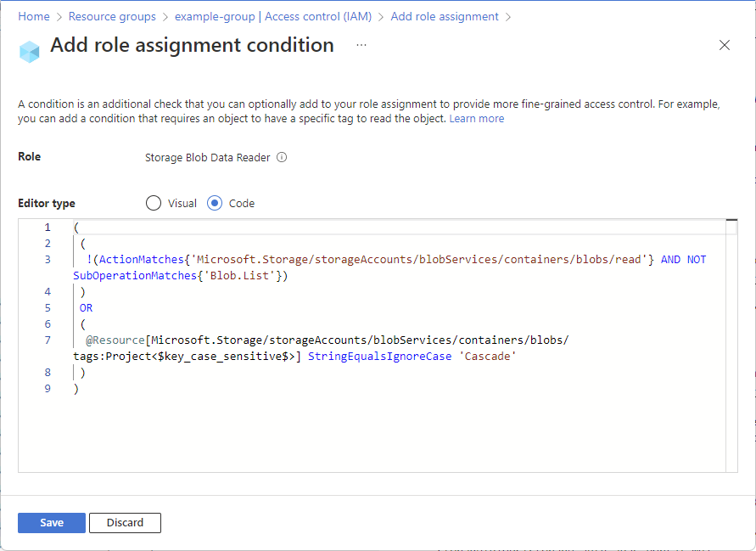Open the Learn more link

[x=477, y=118]
